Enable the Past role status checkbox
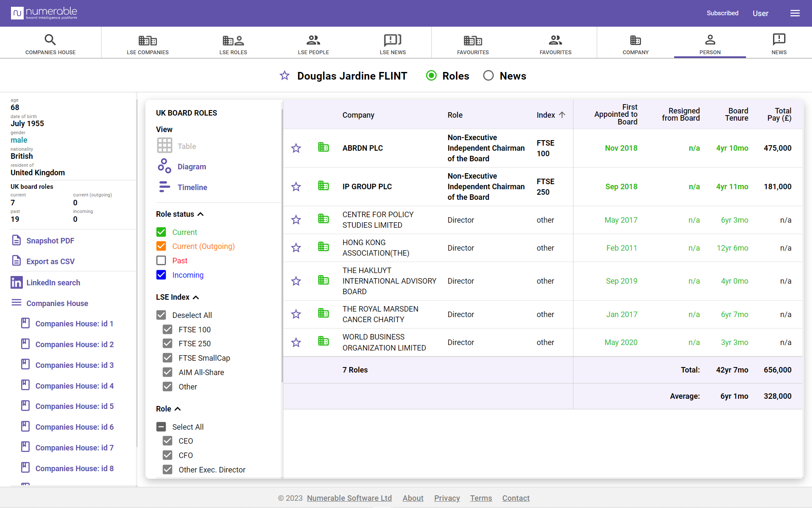Image resolution: width=812 pixels, height=508 pixels. tap(161, 260)
